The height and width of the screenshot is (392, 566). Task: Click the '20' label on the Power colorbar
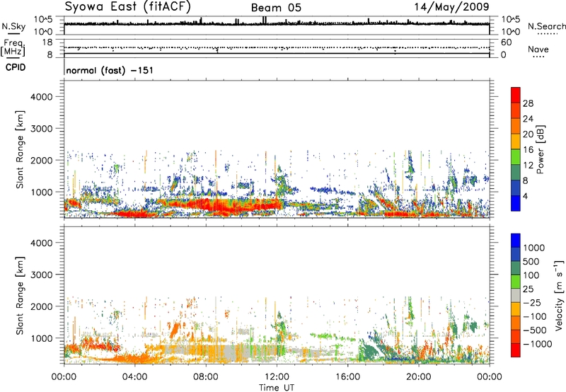(528, 134)
